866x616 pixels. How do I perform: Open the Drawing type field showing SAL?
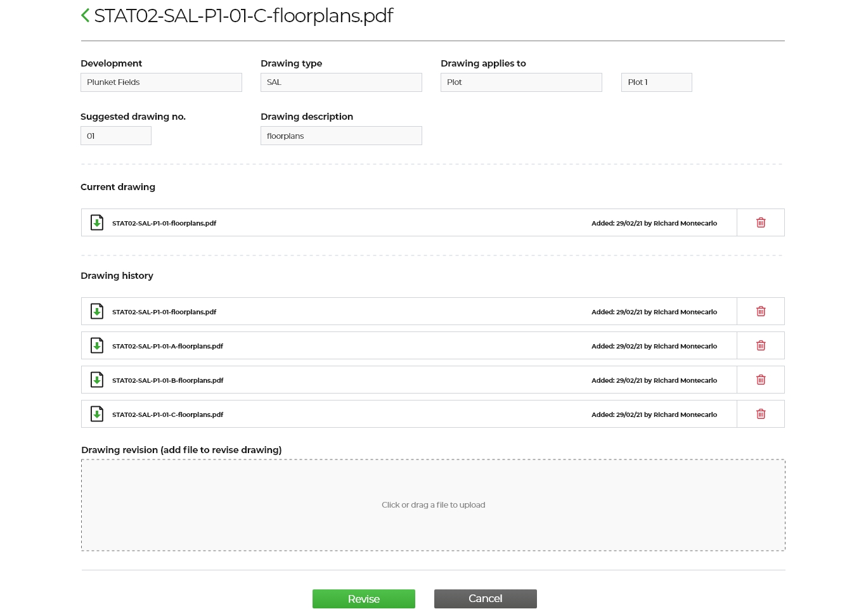coord(341,82)
